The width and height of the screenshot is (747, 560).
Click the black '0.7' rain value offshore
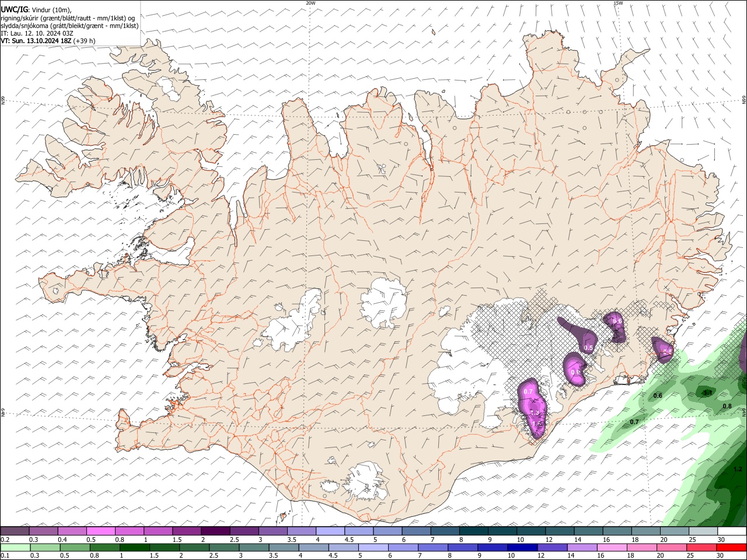click(x=634, y=422)
